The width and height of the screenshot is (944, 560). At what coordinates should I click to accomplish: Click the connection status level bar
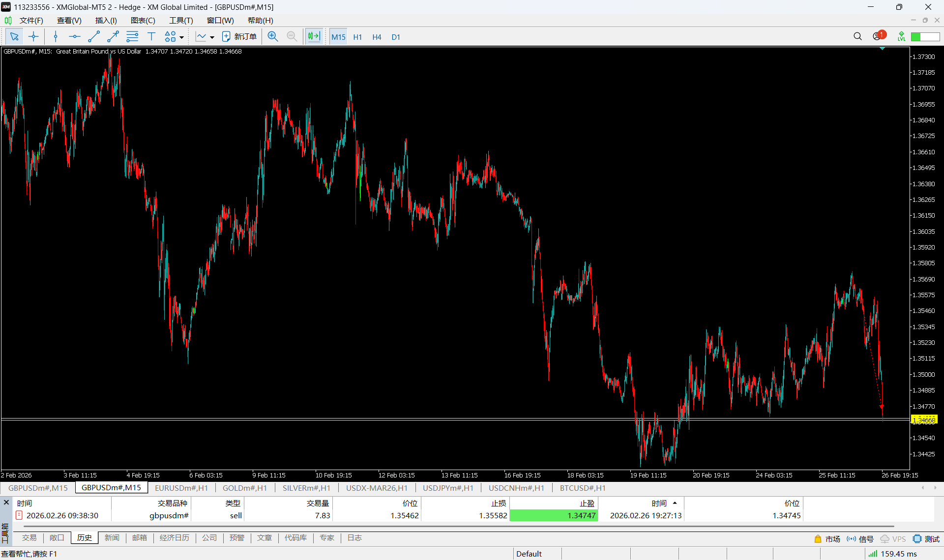click(925, 37)
